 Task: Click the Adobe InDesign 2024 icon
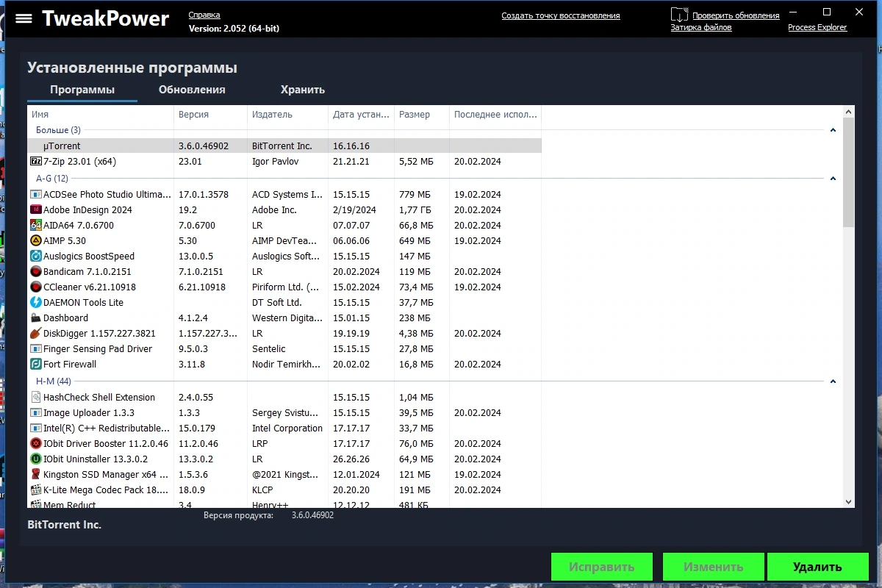[36, 210]
